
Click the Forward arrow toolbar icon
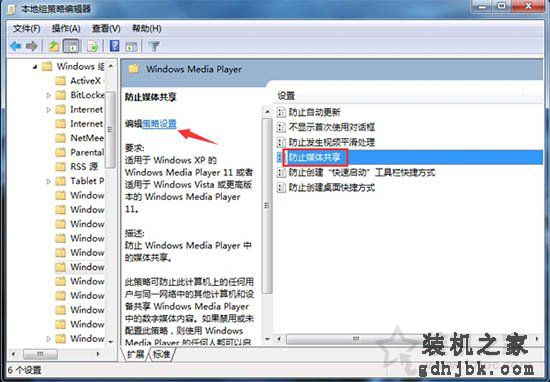pos(32,46)
